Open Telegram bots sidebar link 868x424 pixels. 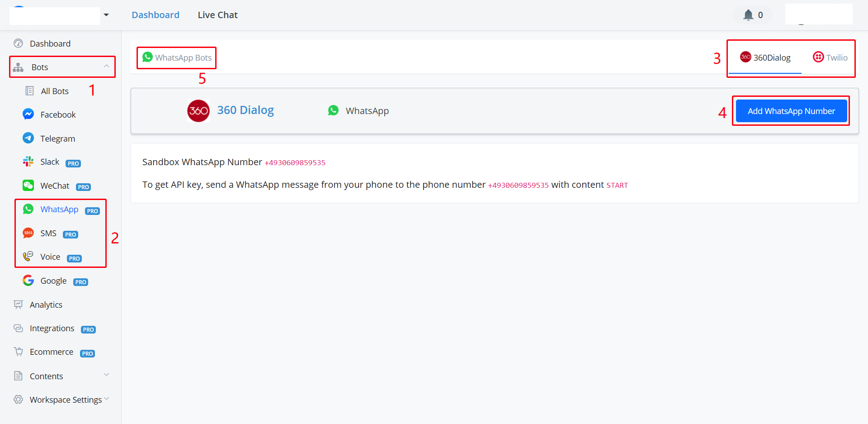(x=58, y=138)
